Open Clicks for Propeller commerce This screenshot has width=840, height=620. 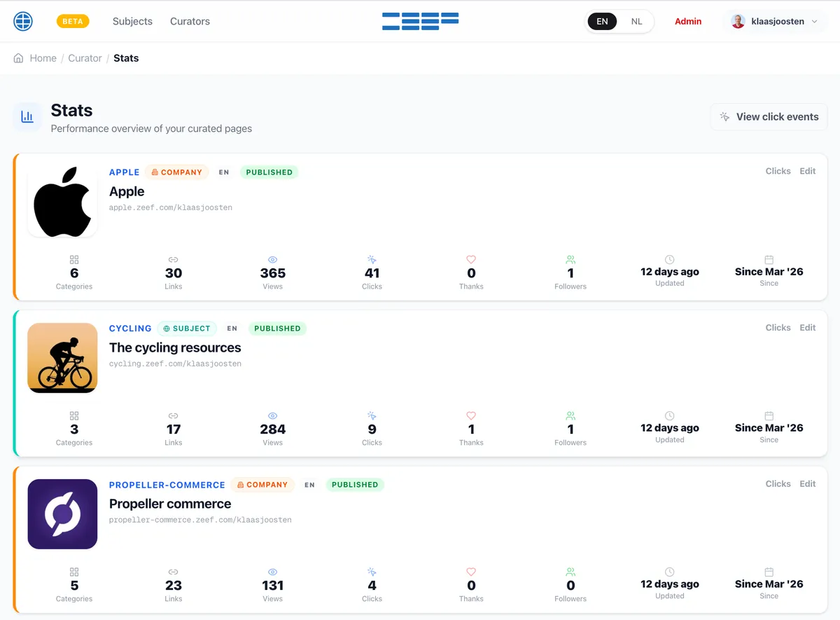(x=778, y=483)
